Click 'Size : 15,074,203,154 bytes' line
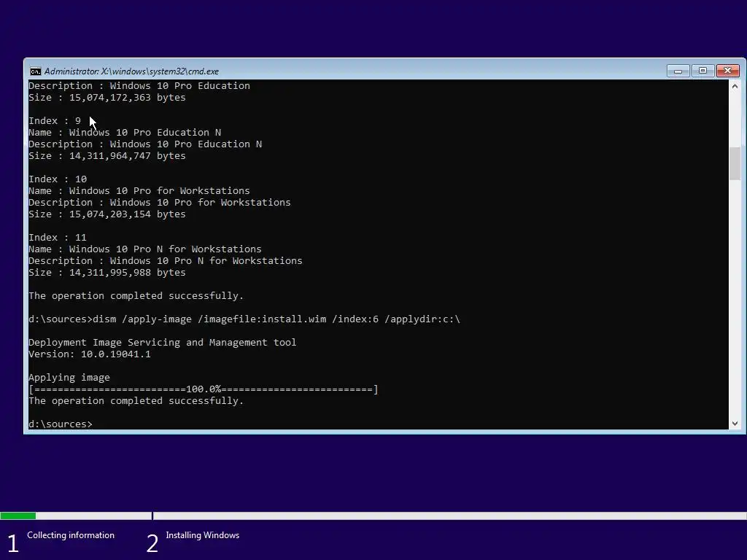Screen dimensions: 747x560 107,214
